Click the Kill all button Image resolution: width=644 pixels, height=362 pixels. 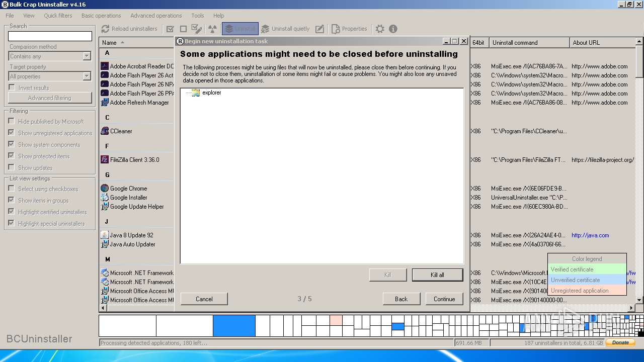click(x=437, y=275)
